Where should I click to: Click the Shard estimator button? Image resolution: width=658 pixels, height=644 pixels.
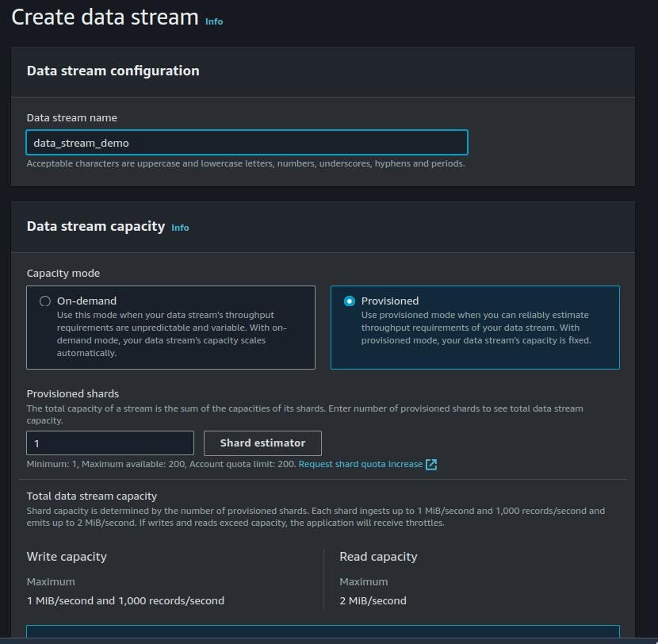pyautogui.click(x=262, y=443)
